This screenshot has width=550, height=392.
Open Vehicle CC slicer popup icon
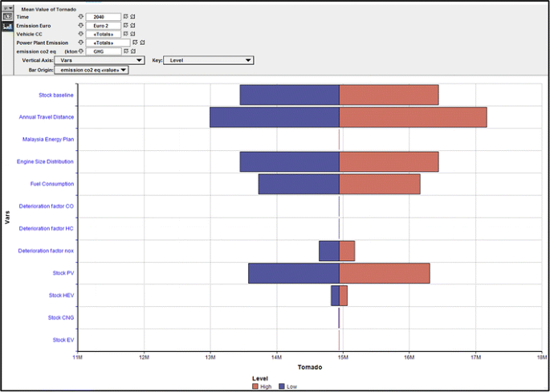coord(80,34)
